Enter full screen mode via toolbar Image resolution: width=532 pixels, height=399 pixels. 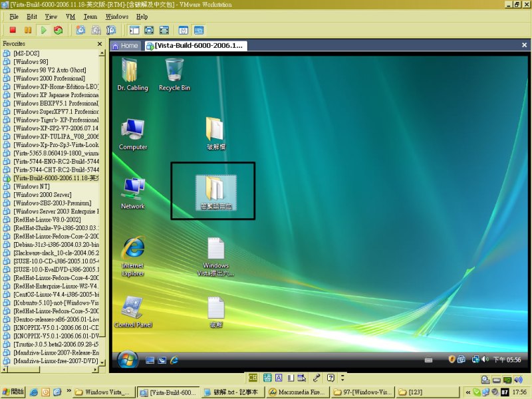tap(149, 30)
